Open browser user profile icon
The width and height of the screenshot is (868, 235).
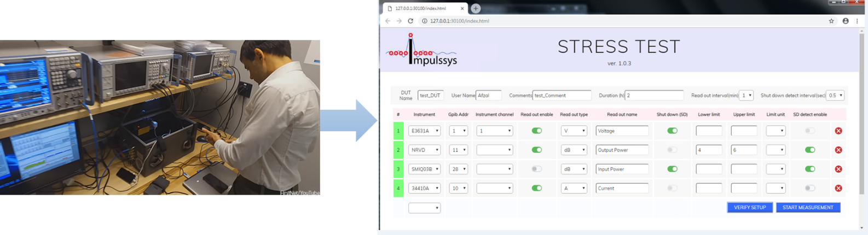(x=846, y=21)
